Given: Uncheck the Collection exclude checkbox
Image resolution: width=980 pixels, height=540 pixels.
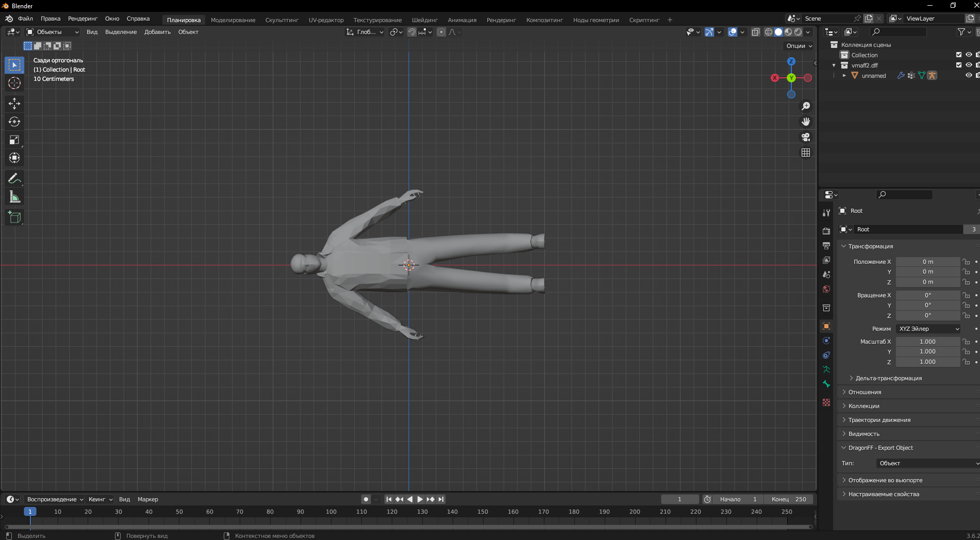Looking at the screenshot, I should [x=959, y=55].
